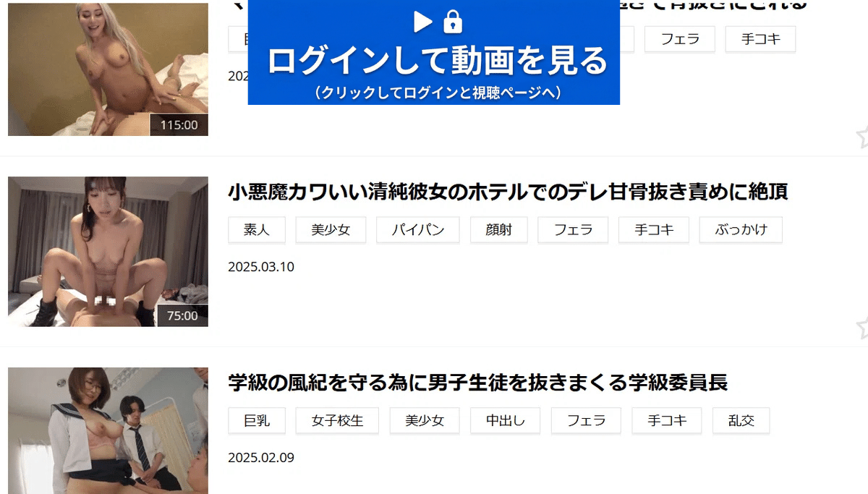The width and height of the screenshot is (868, 494).
Task: Select the 手コキ tag in the 2025.03.10 row
Action: click(x=654, y=230)
